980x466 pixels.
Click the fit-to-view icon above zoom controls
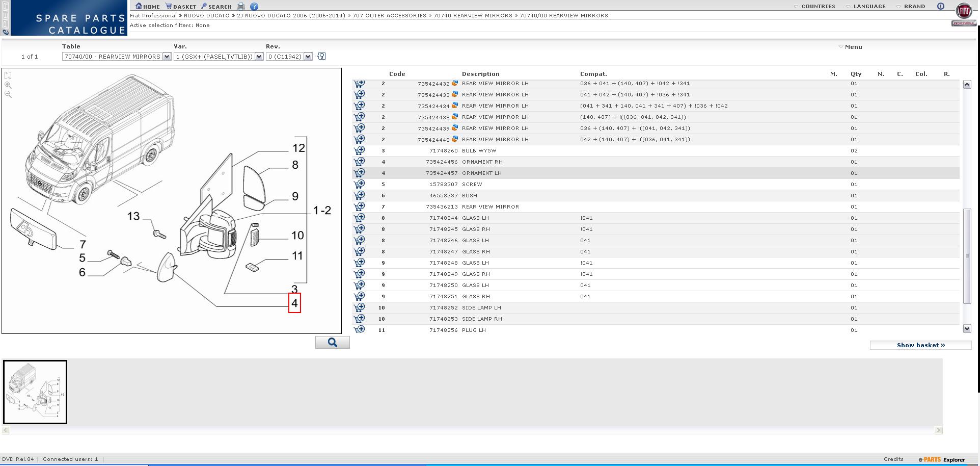pos(8,75)
